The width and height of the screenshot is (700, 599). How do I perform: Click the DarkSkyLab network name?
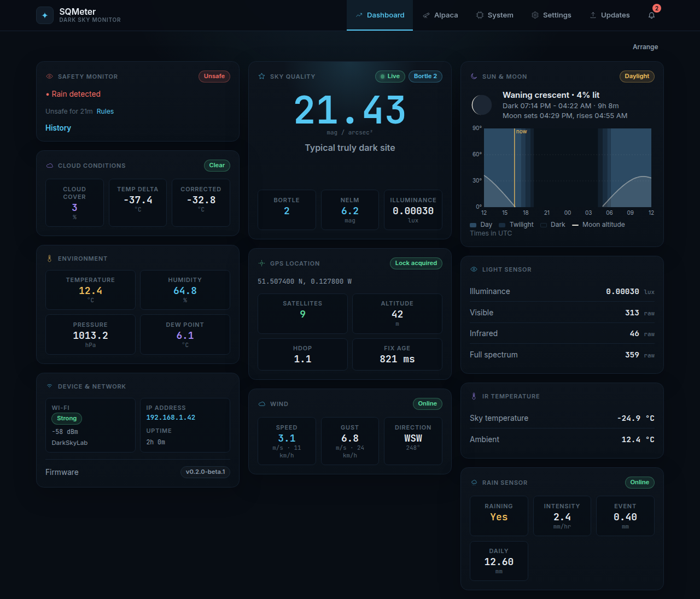click(69, 443)
